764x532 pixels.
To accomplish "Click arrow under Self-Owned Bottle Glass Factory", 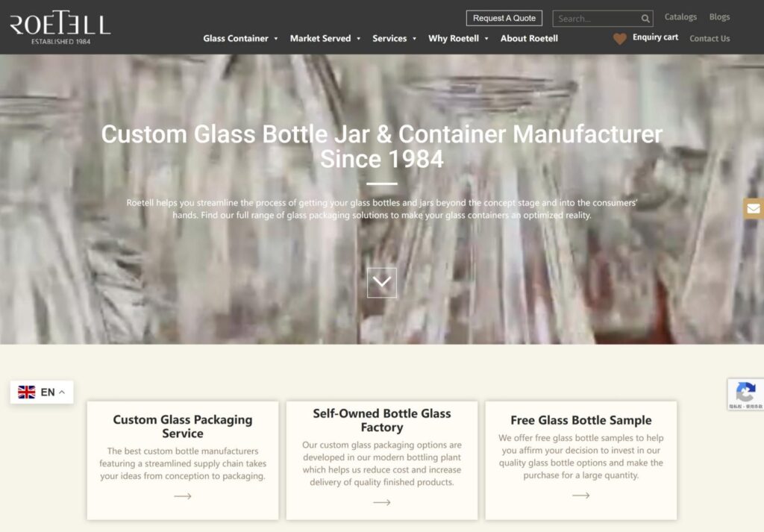I will (381, 502).
